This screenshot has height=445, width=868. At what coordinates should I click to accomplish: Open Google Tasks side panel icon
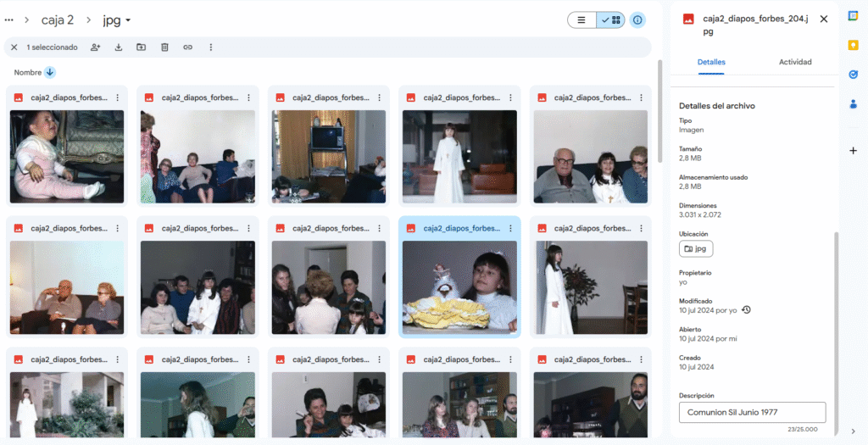click(853, 75)
